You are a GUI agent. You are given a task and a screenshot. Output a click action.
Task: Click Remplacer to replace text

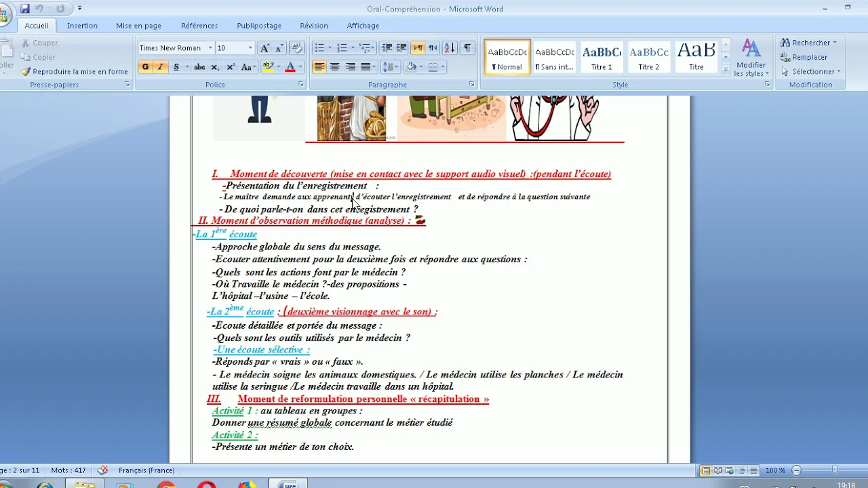pyautogui.click(x=804, y=58)
